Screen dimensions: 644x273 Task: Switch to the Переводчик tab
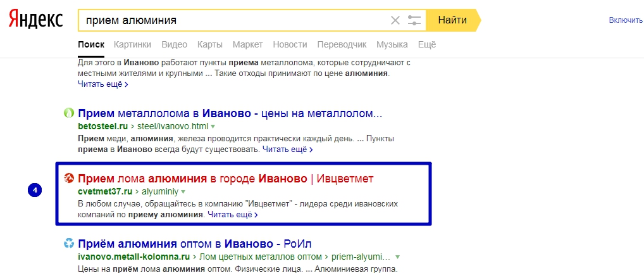tap(342, 44)
